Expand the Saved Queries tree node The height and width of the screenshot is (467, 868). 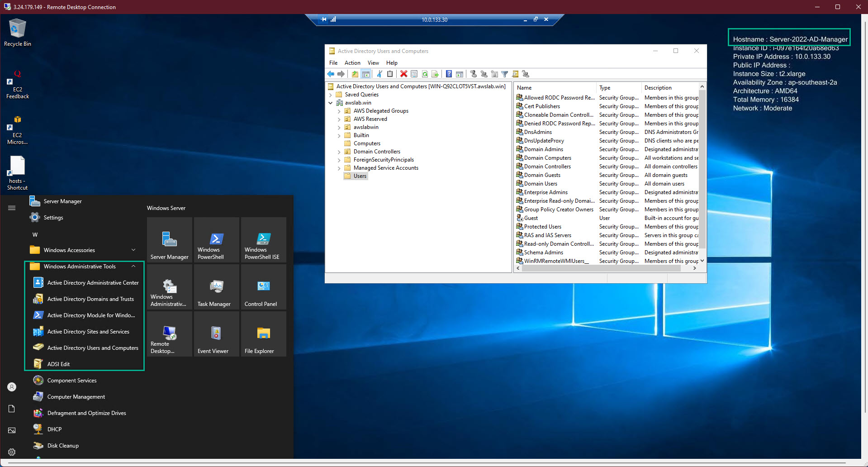click(331, 95)
